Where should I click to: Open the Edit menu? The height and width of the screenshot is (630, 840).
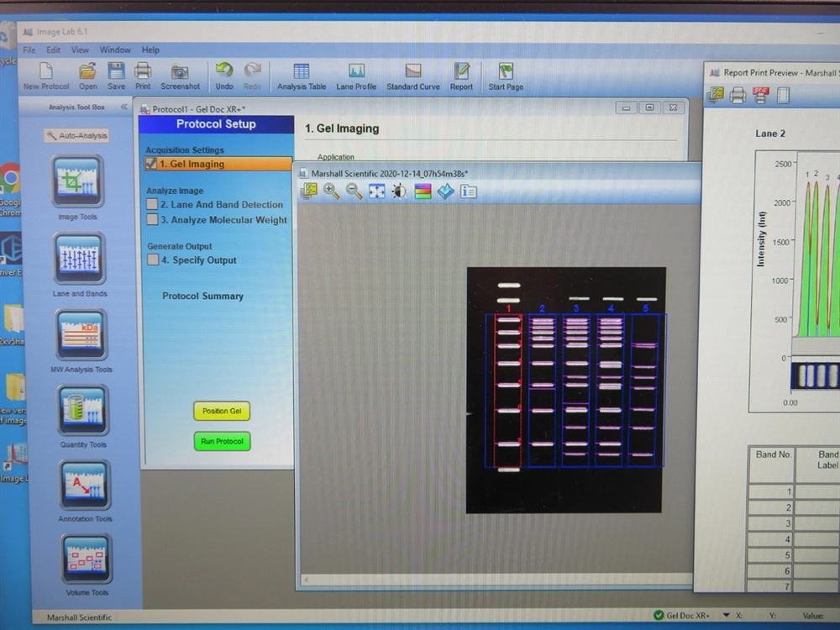(x=53, y=50)
